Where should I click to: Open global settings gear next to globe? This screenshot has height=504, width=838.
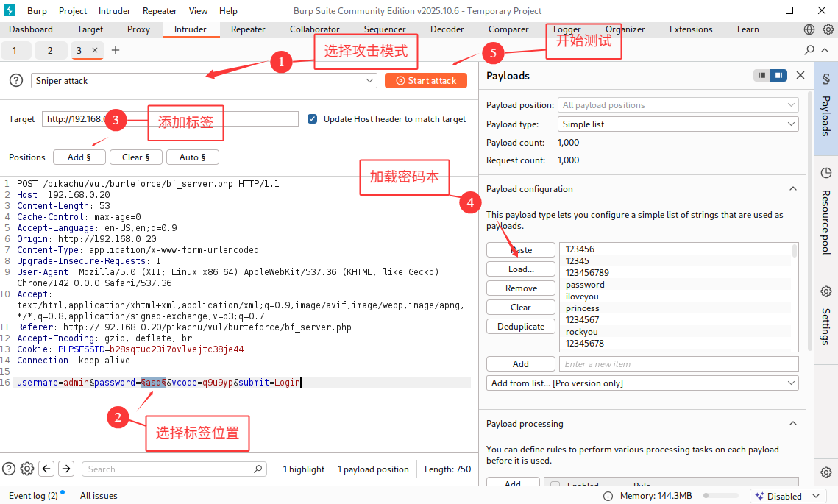[828, 29]
